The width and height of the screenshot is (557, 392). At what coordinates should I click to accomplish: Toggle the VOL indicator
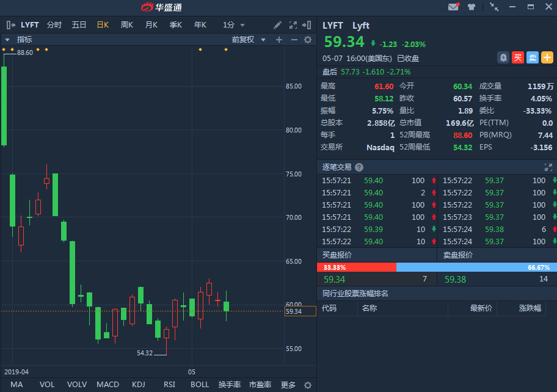coord(47,385)
